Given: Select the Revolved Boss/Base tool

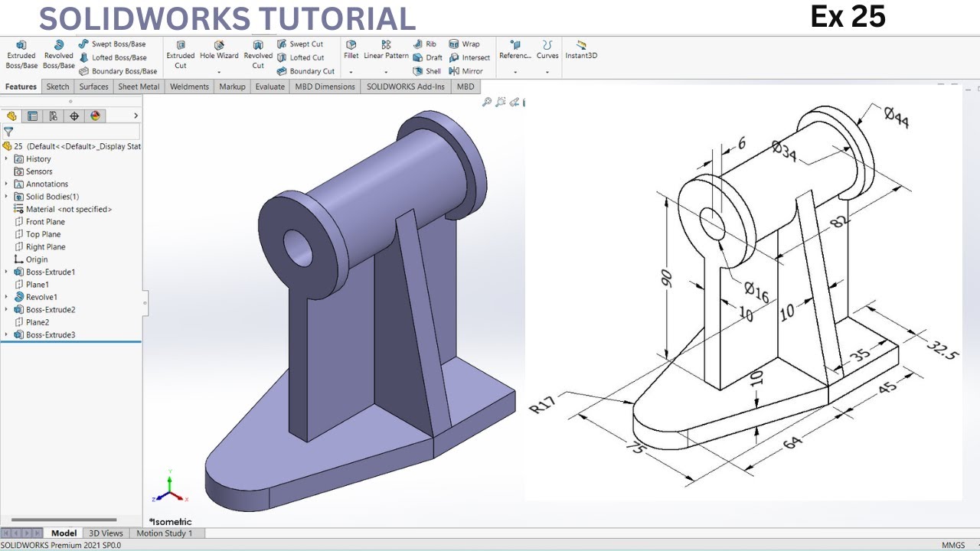Looking at the screenshot, I should 58,55.
